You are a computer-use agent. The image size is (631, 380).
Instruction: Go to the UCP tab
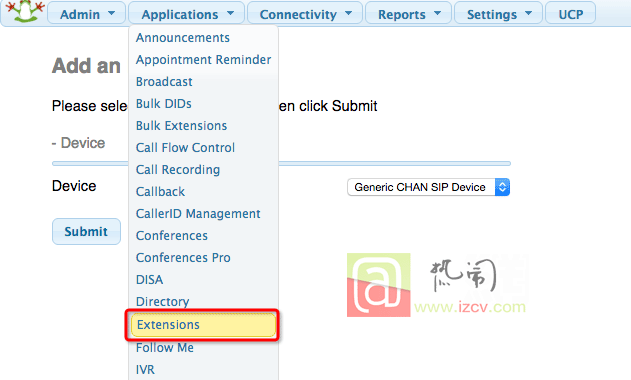pos(570,14)
